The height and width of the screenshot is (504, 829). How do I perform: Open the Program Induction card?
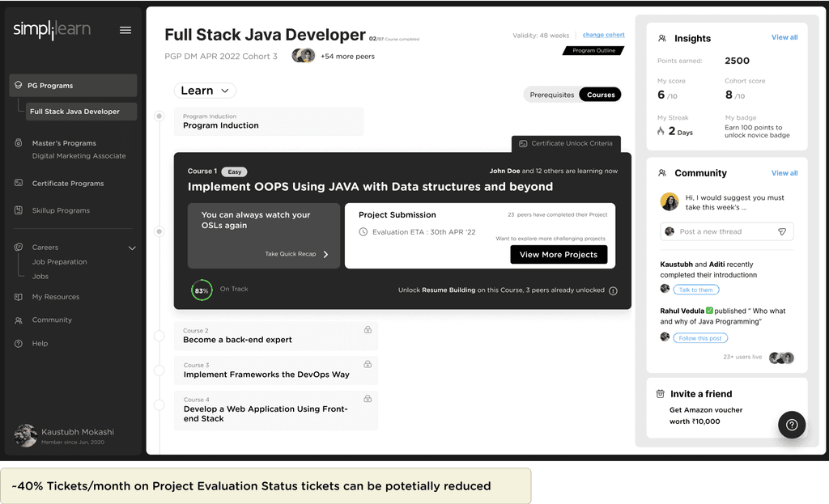(x=269, y=121)
